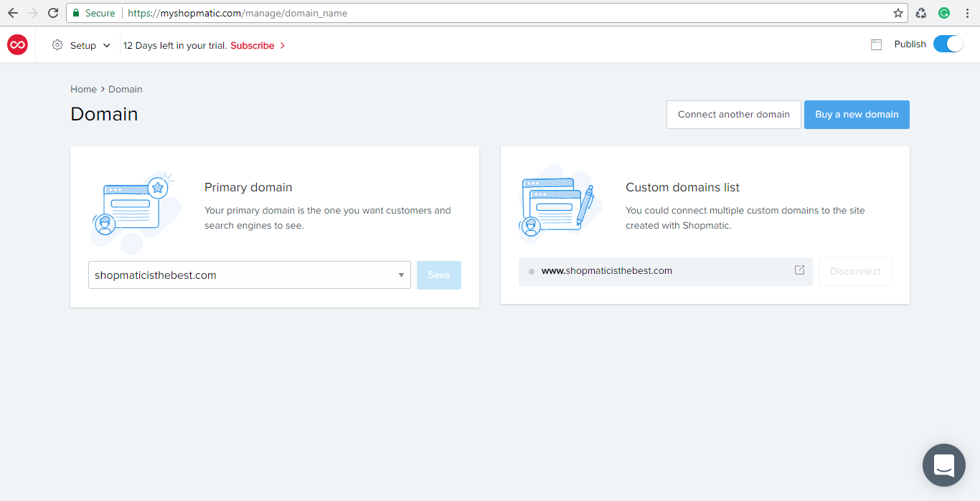980x501 pixels.
Task: Click the Shopmatic infinity logo
Action: pyautogui.click(x=17, y=45)
